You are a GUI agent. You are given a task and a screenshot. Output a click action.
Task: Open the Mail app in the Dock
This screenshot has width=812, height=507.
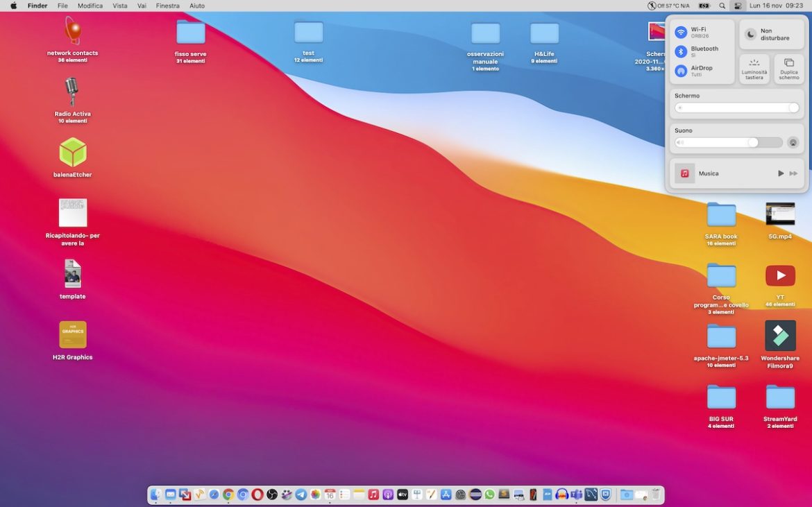(170, 495)
